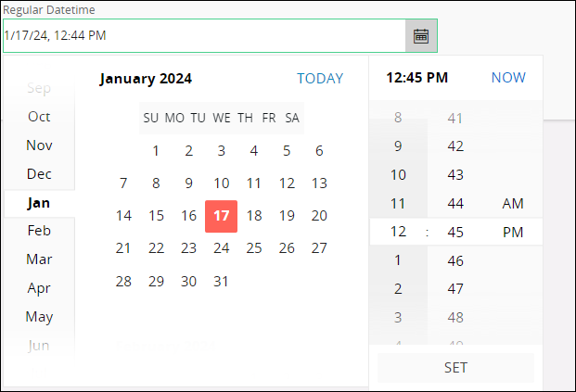Select Dec in the month list
This screenshot has height=392, width=576.
(x=39, y=173)
